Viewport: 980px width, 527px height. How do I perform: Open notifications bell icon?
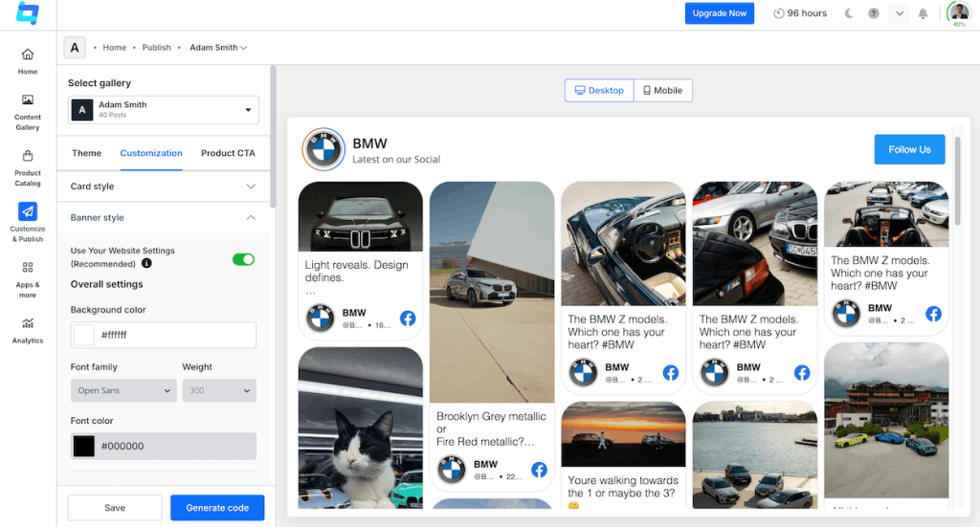point(923,13)
